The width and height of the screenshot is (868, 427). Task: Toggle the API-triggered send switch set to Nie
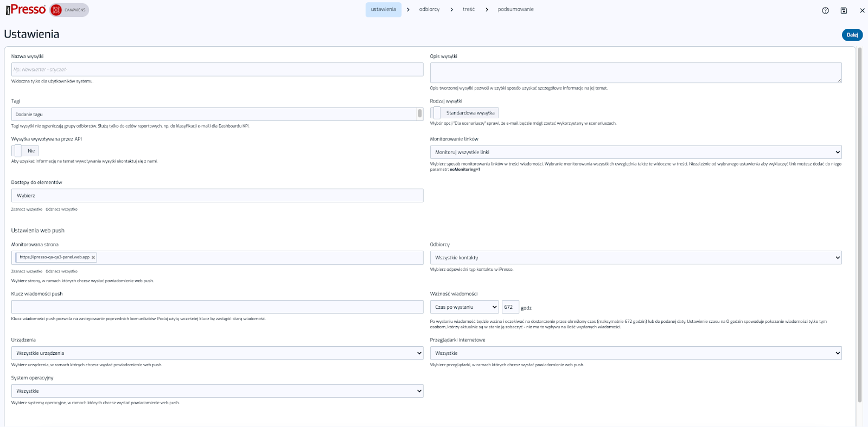point(18,151)
